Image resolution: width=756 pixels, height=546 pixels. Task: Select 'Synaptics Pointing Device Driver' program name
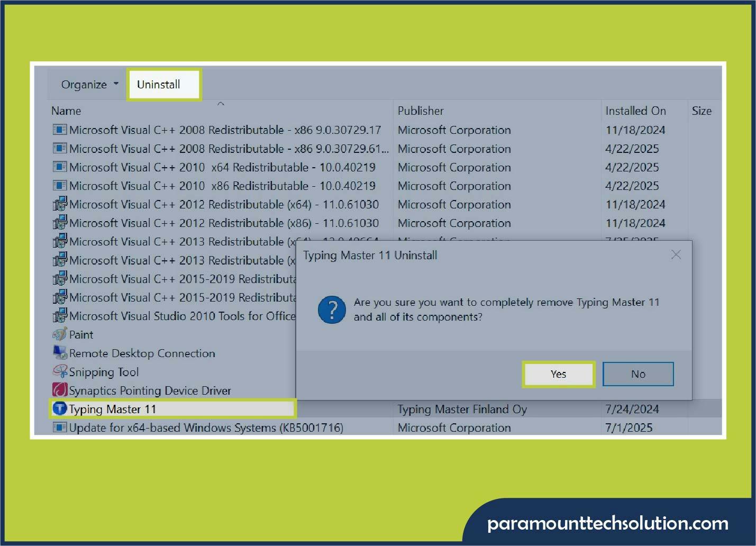coord(150,390)
